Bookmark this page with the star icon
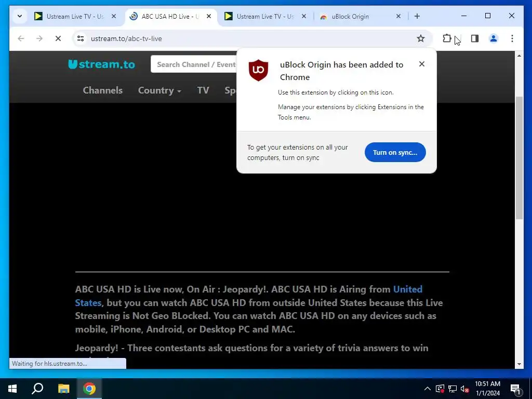Screen dimensions: 532x399 click(x=421, y=38)
